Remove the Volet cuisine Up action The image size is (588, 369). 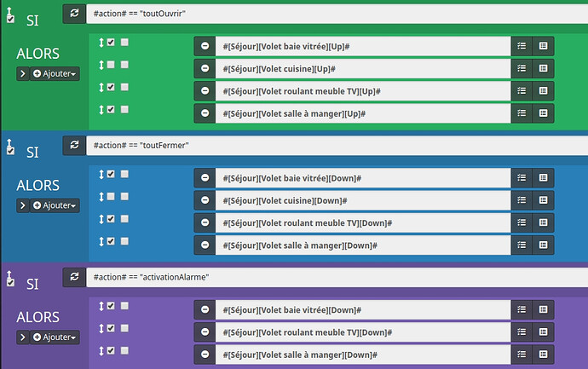click(205, 69)
